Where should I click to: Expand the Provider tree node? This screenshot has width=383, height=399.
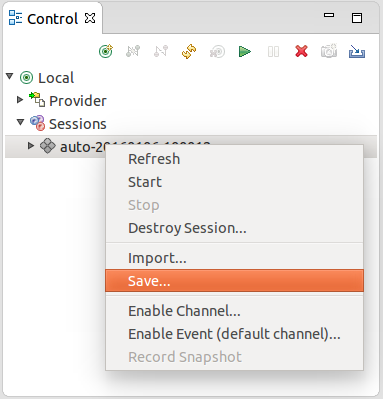coord(20,100)
